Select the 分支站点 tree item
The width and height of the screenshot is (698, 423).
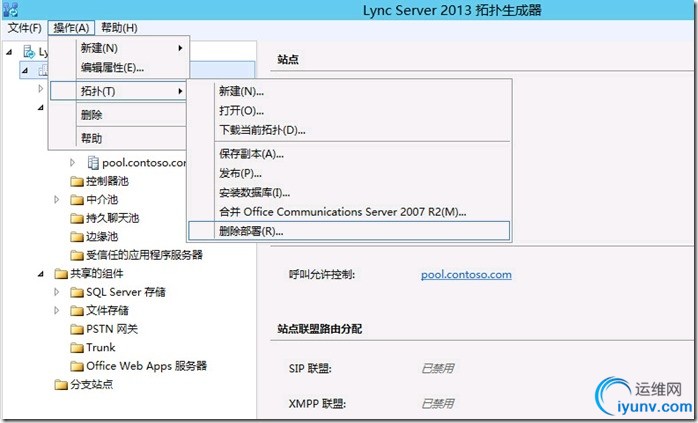(91, 384)
